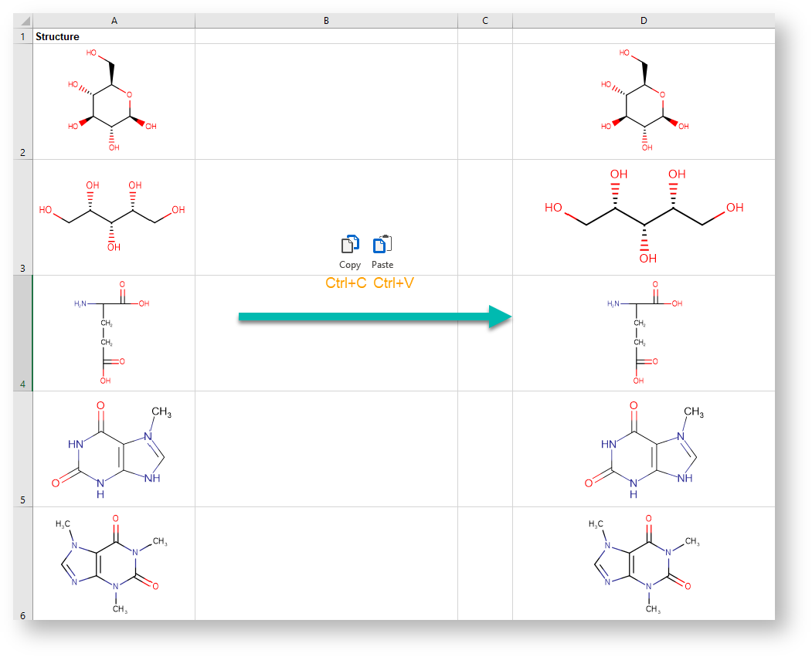812x657 pixels.
Task: Click the orange Ctrl+V label
Action: tap(394, 283)
